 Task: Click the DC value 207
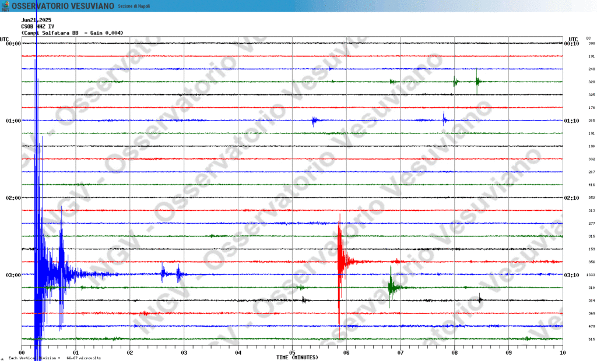pyautogui.click(x=592, y=172)
